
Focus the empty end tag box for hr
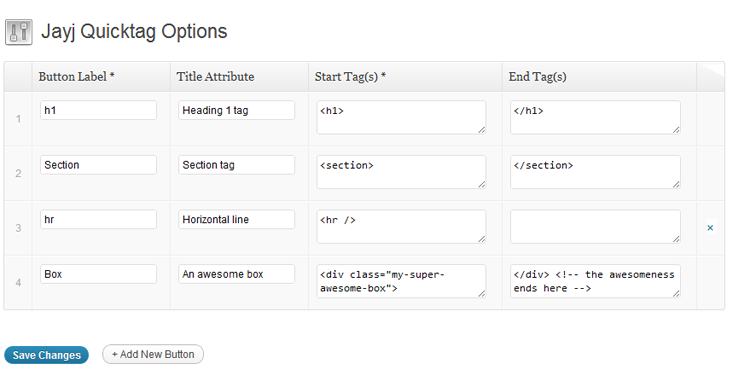pyautogui.click(x=595, y=227)
